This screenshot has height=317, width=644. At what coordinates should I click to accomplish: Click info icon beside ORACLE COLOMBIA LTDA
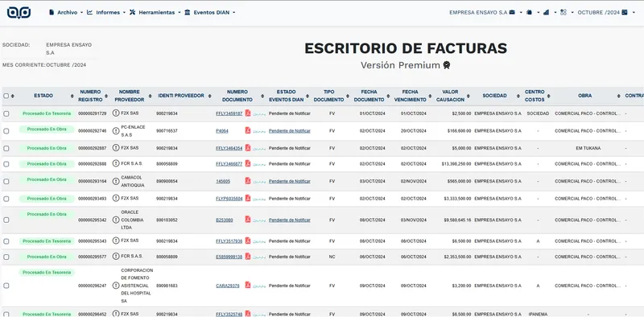point(116,220)
